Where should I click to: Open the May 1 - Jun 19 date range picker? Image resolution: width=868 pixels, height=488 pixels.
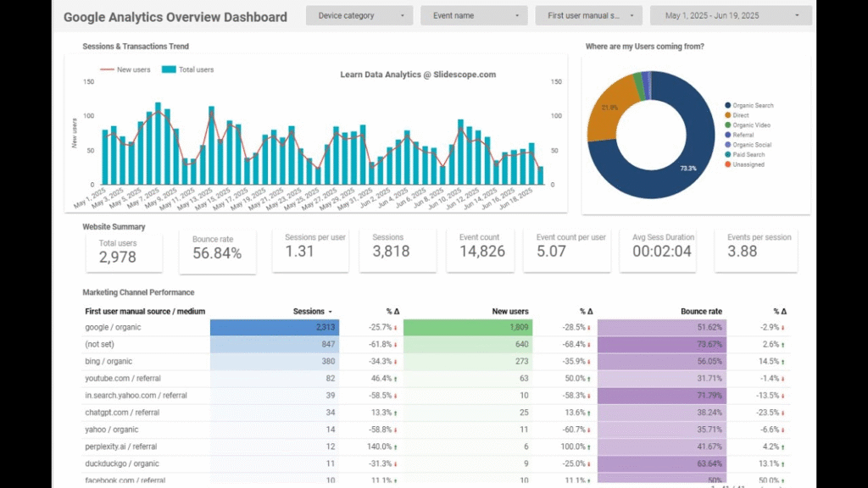click(x=729, y=14)
